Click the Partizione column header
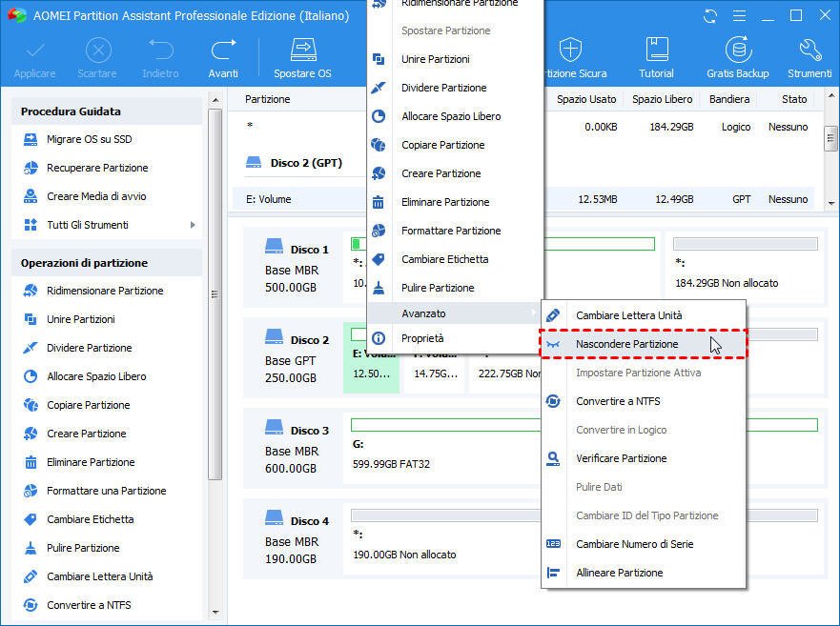The width and height of the screenshot is (840, 626). pyautogui.click(x=268, y=100)
